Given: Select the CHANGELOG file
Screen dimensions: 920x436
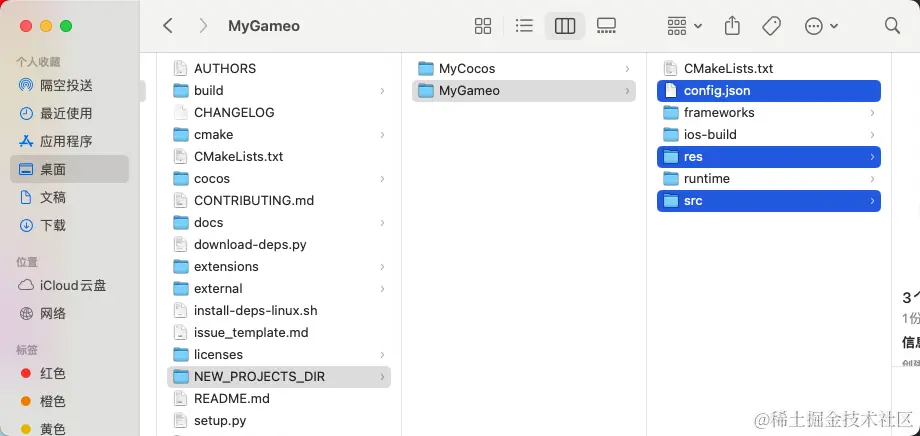Looking at the screenshot, I should point(279,113).
